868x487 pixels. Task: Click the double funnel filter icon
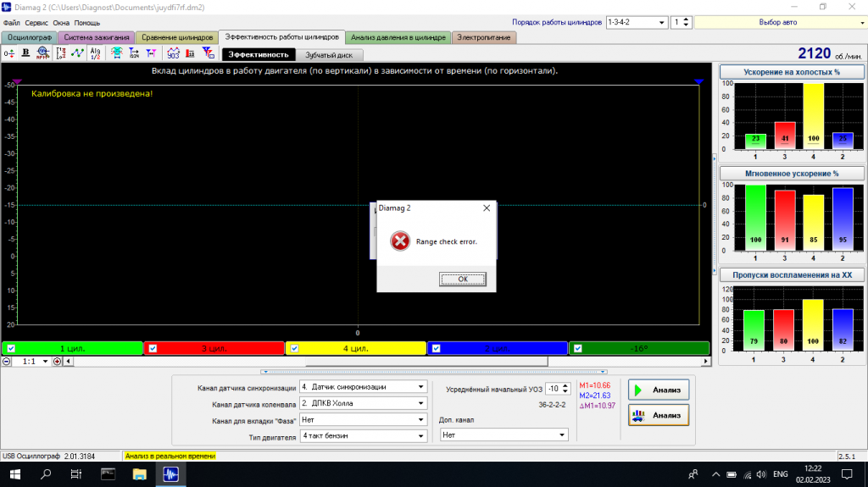151,53
